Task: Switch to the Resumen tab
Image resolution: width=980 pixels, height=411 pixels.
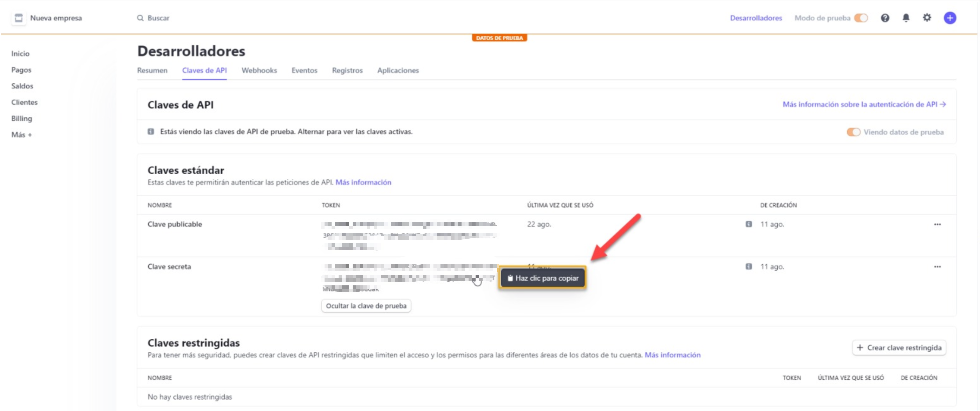Action: point(152,70)
